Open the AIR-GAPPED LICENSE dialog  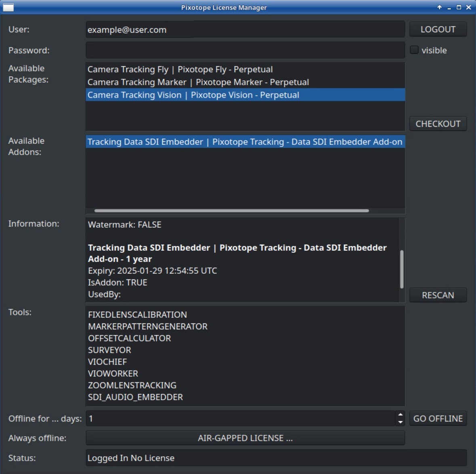coord(245,438)
